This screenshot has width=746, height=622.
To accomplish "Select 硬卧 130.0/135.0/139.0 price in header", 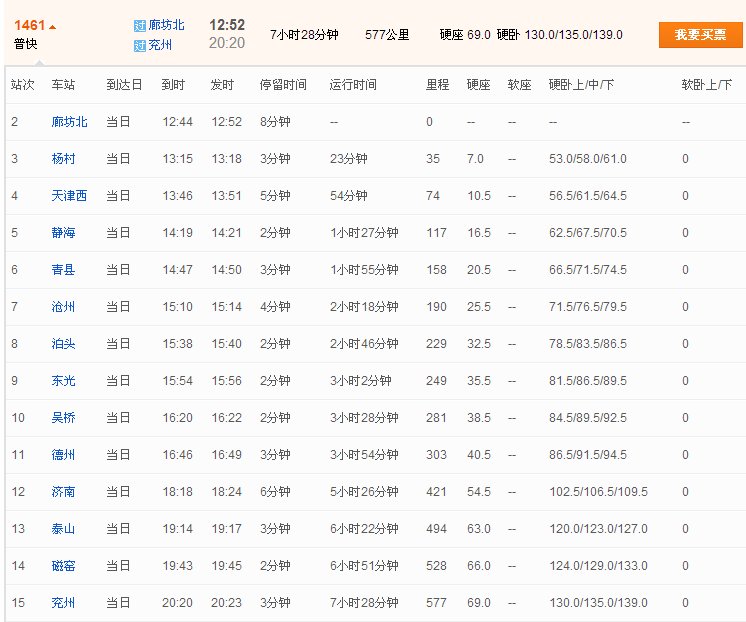I will [560, 35].
